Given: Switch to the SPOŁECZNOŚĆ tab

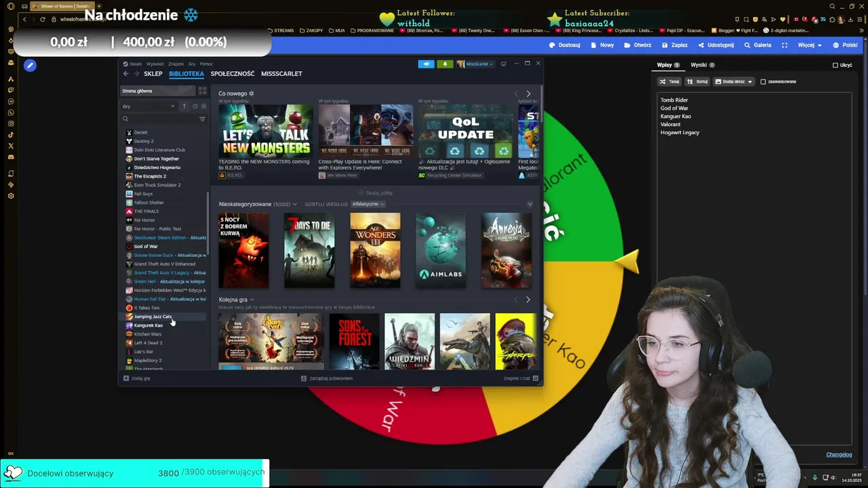Looking at the screenshot, I should pyautogui.click(x=233, y=74).
